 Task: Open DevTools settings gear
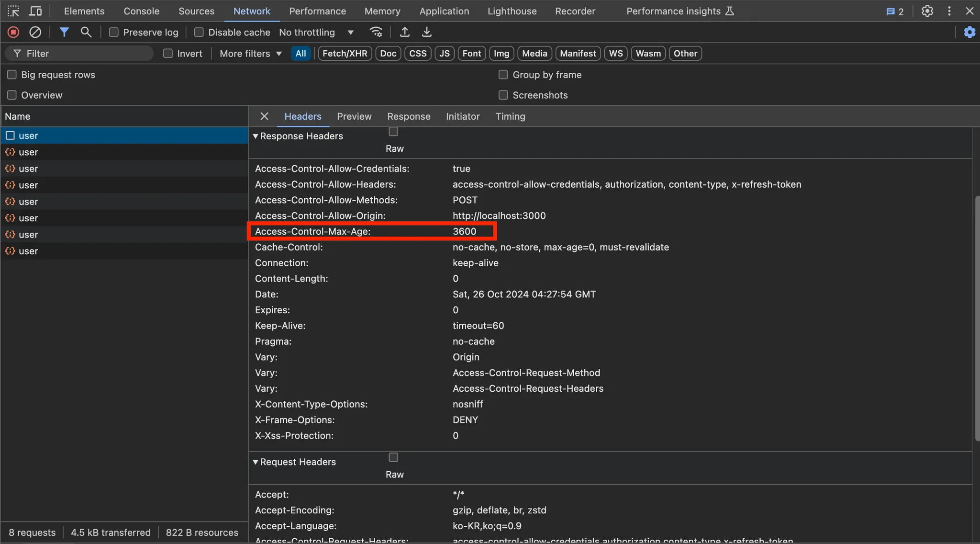[927, 11]
